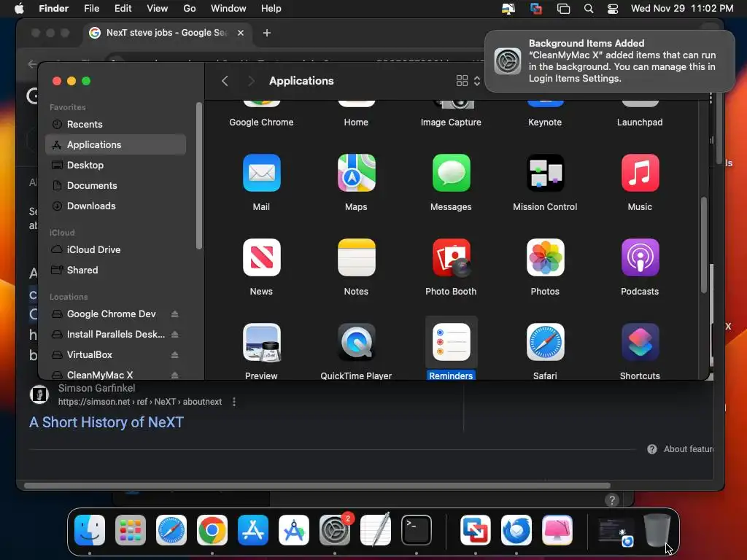Open more options for Simson Garfinkel result
Viewport: 747px width, 560px height.
234,402
